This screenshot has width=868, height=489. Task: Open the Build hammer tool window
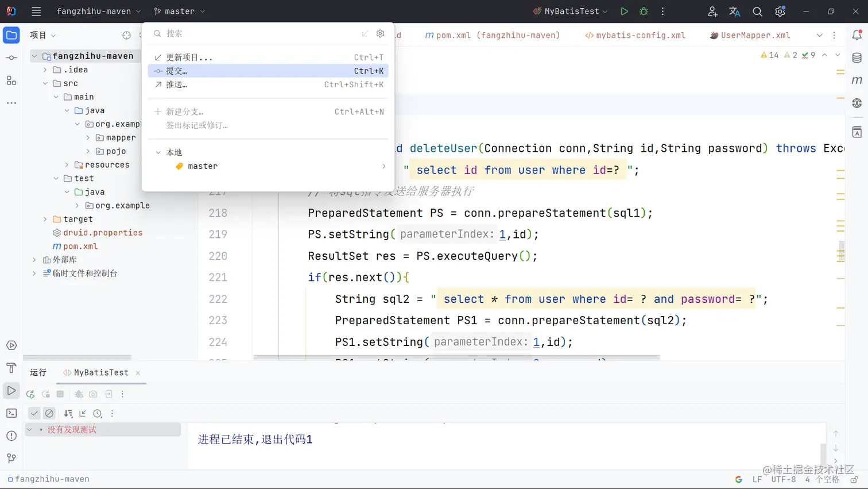click(11, 368)
